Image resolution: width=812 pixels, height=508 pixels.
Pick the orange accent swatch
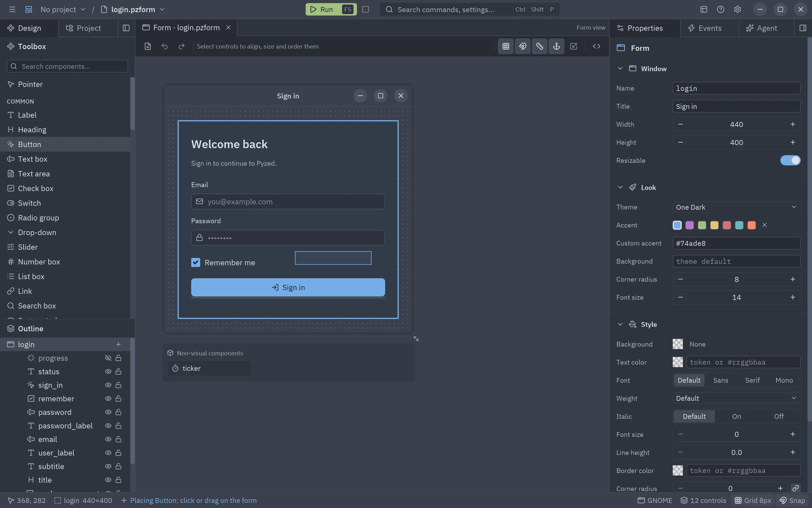[x=752, y=225]
